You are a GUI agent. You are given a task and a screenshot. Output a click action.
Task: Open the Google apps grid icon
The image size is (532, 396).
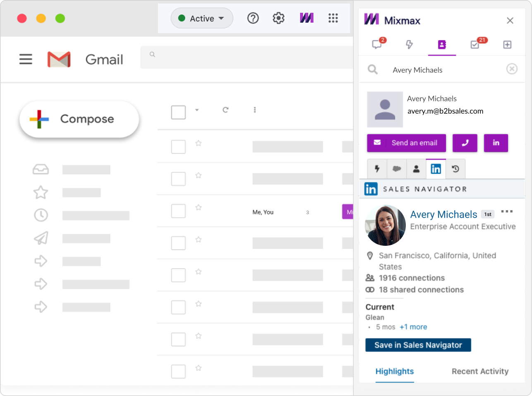[333, 18]
